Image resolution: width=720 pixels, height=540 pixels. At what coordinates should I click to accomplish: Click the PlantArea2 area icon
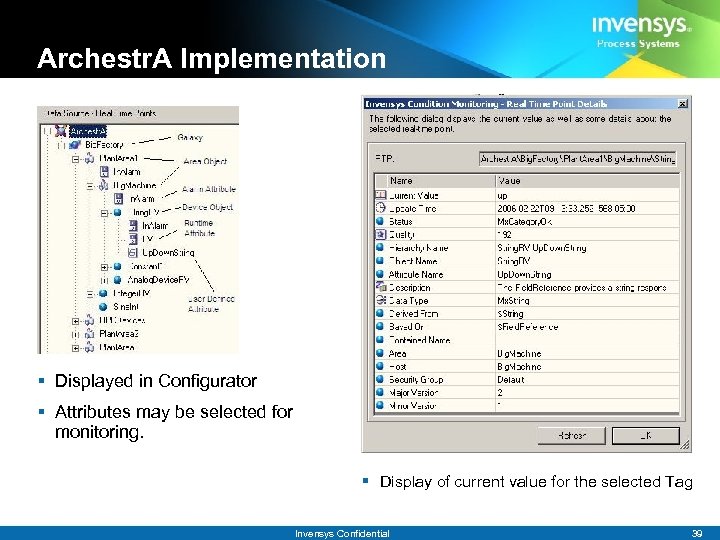(x=90, y=334)
